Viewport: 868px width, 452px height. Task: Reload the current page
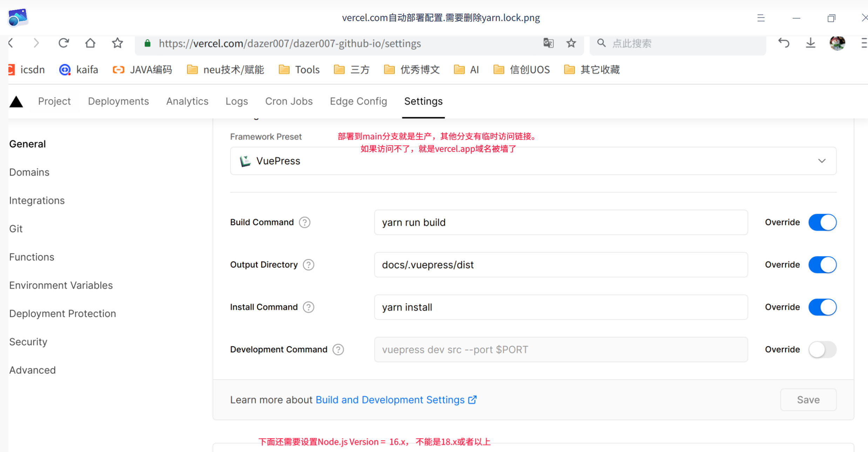(63, 43)
